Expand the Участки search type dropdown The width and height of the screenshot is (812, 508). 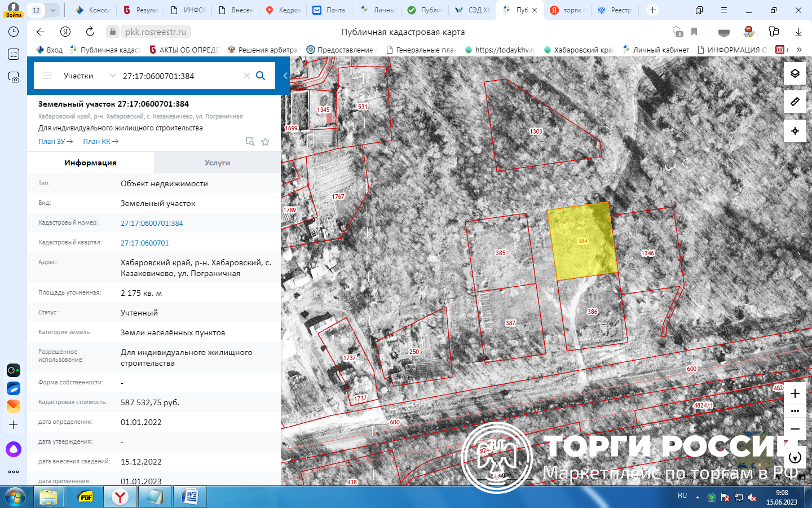coord(112,76)
